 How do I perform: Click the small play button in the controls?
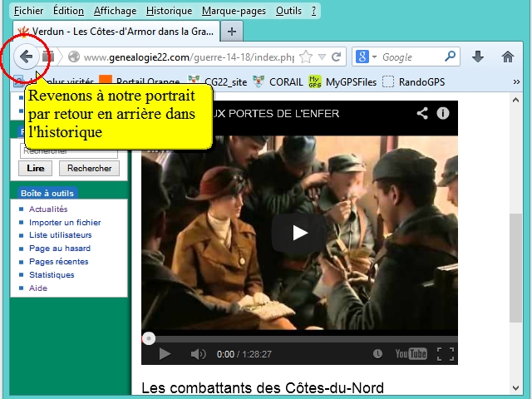(x=165, y=354)
